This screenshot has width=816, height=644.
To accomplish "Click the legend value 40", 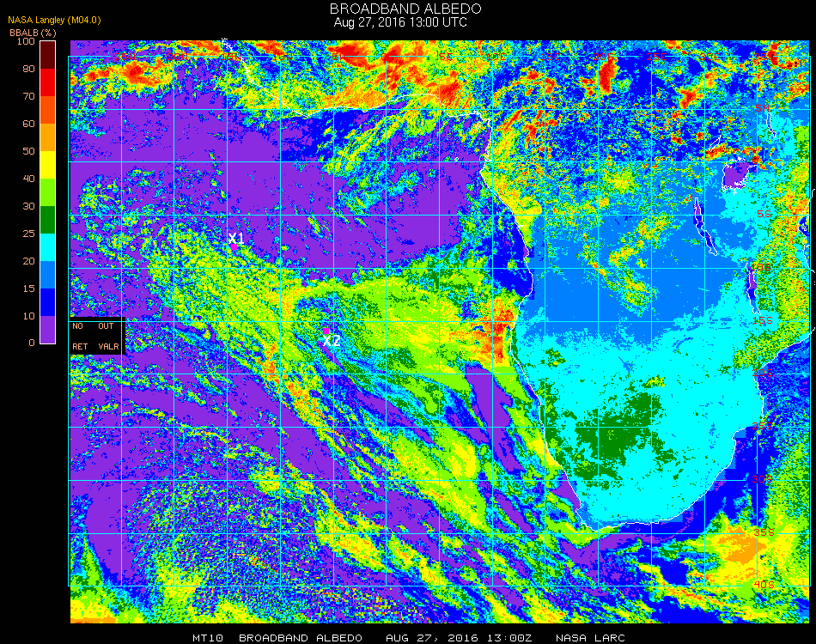I will click(28, 179).
